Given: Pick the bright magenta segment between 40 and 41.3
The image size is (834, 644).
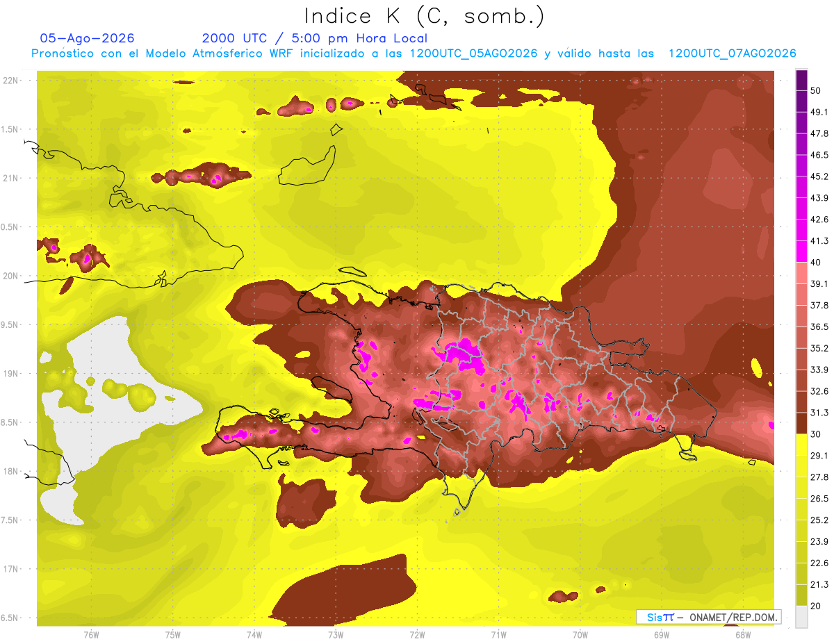Looking at the screenshot, I should click(801, 251).
